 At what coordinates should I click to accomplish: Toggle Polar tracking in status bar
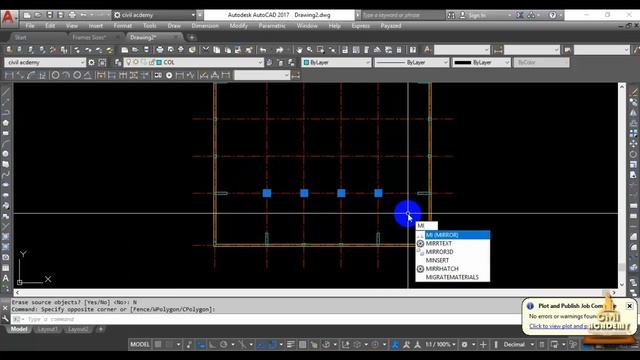[x=224, y=344]
